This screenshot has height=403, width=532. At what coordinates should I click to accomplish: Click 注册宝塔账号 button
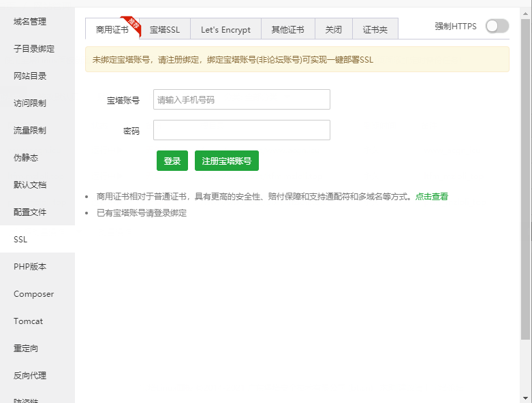(227, 161)
